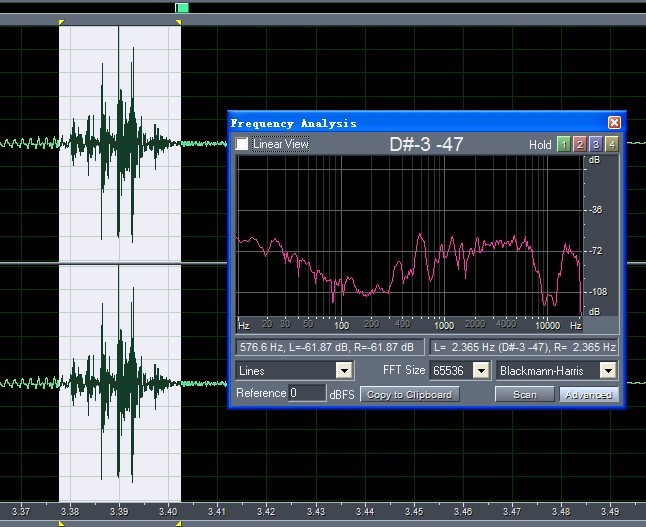Click the top-right yellow selection end marker
The image size is (646, 527).
click(x=179, y=22)
